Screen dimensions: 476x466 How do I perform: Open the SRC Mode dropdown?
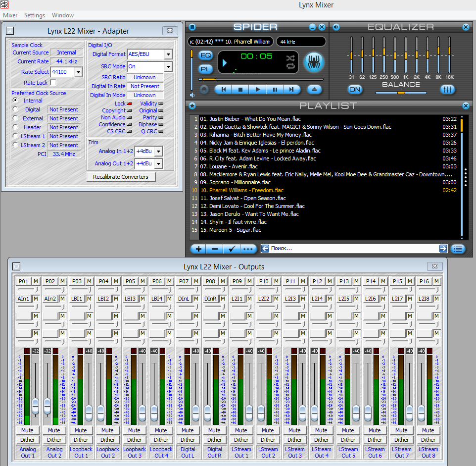[169, 66]
